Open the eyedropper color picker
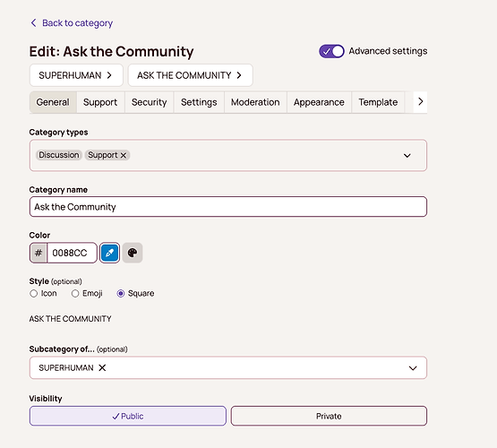This screenshot has width=497, height=448. pyautogui.click(x=109, y=253)
